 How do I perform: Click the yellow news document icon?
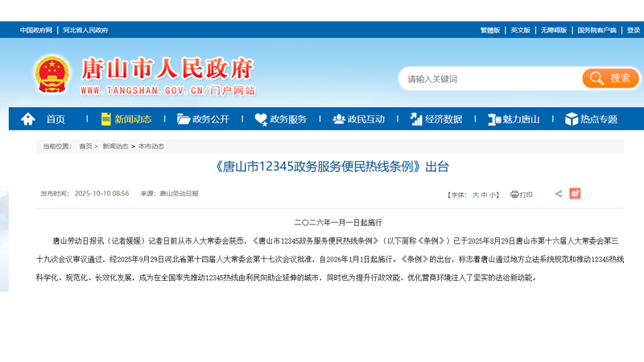coord(106,119)
